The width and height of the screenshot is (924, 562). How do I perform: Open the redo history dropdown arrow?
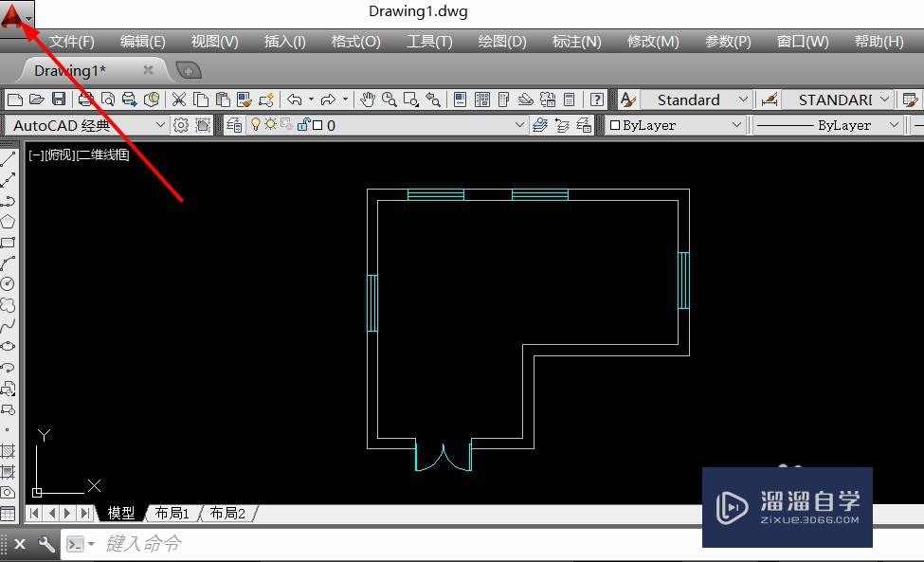[345, 100]
